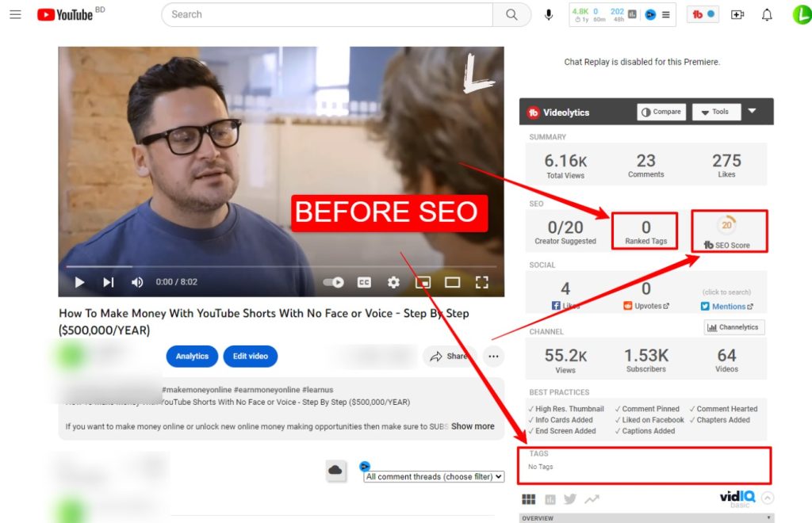Switch to miniplayer mode
Screen dimensions: 812x523
(423, 282)
